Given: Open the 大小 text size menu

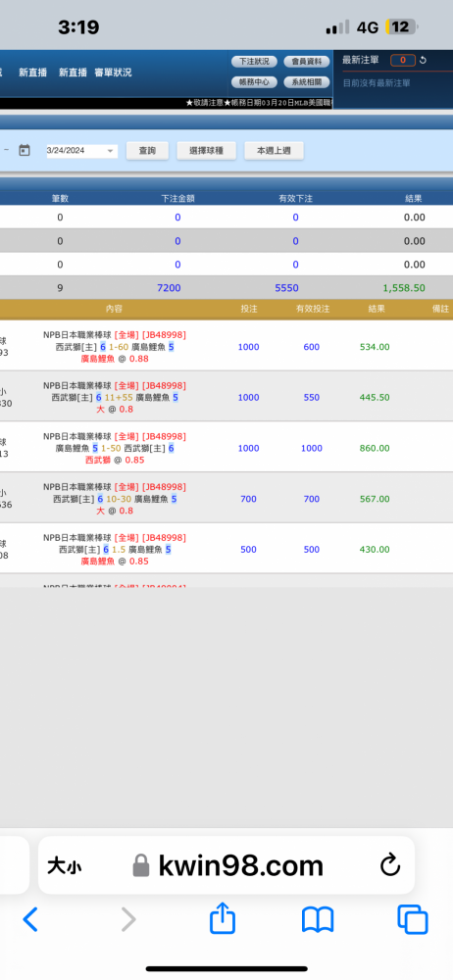Looking at the screenshot, I should 64,866.
